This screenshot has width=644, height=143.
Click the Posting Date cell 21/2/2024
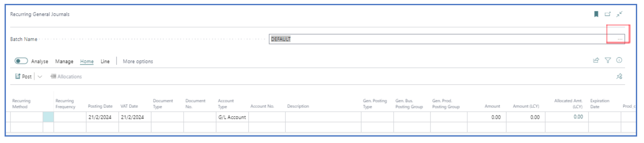pos(100,117)
